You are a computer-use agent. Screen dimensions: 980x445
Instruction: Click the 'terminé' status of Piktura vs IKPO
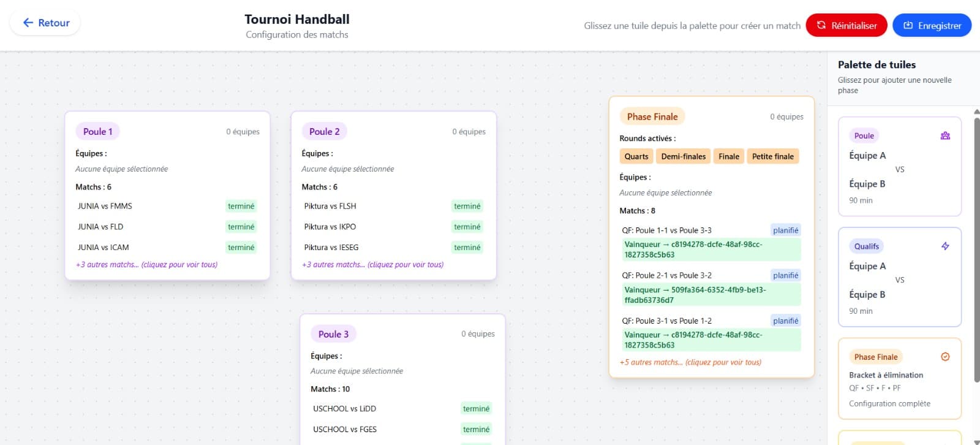[467, 227]
